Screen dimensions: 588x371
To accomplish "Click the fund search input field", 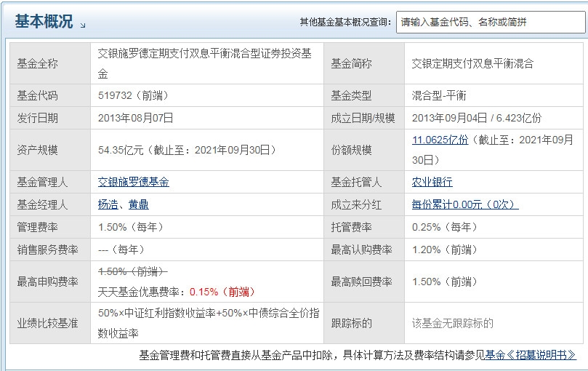I will coord(491,22).
